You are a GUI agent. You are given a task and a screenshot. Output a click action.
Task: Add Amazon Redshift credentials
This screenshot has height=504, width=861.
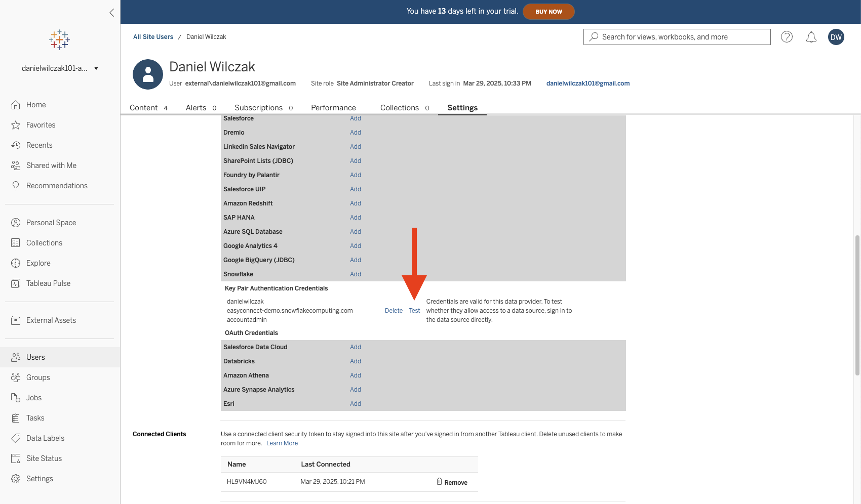(356, 203)
